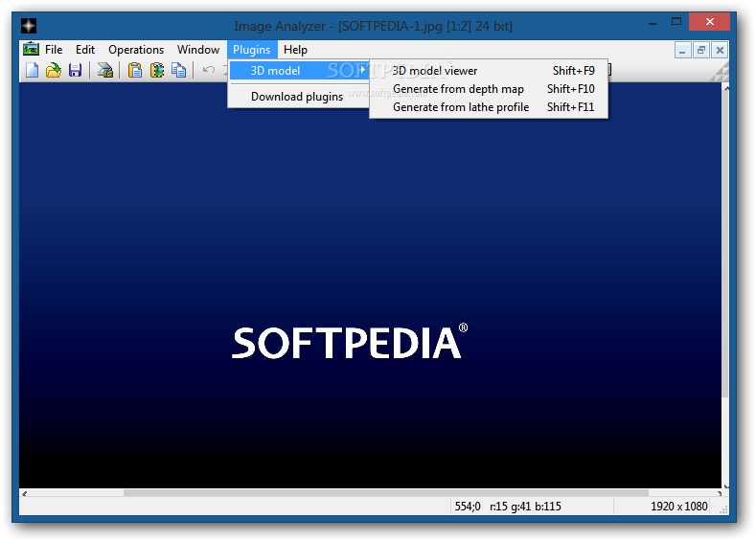Click the SOFTPEDIA logo in image
The height and width of the screenshot is (542, 756).
350,342
